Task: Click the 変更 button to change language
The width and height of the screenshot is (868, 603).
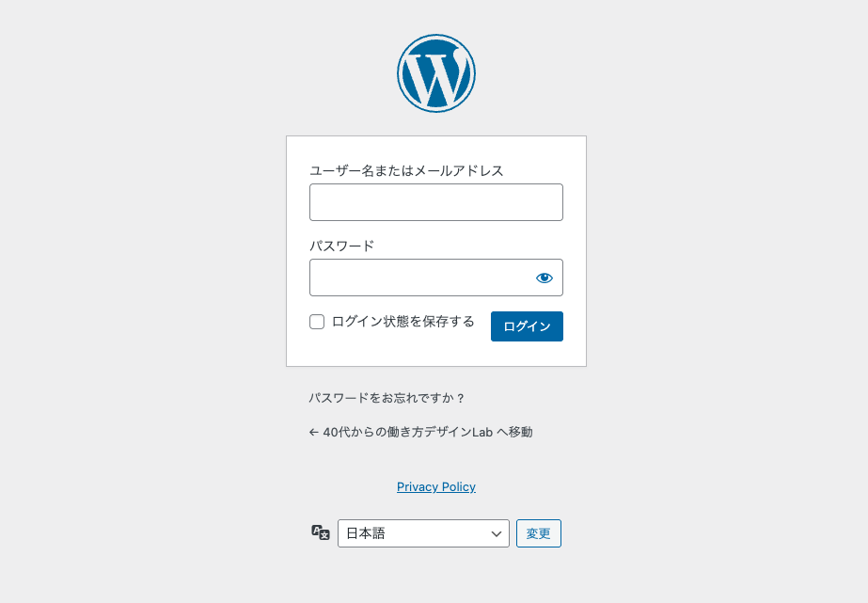Action: pyautogui.click(x=538, y=532)
